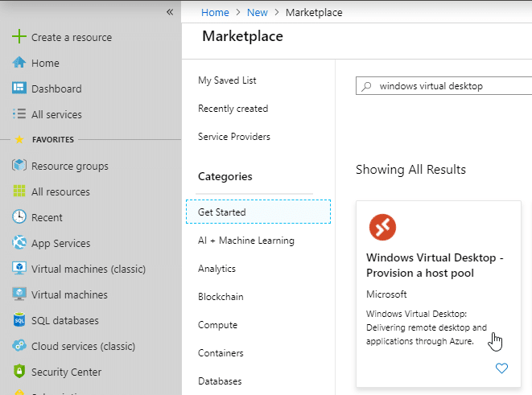Select the Analytics category

point(217,269)
